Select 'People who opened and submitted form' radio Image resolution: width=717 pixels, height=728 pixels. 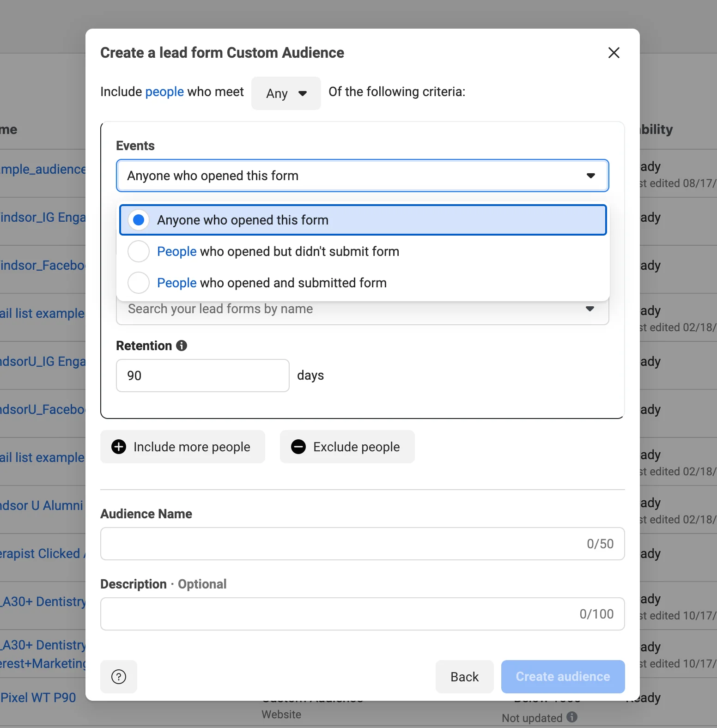tap(139, 283)
